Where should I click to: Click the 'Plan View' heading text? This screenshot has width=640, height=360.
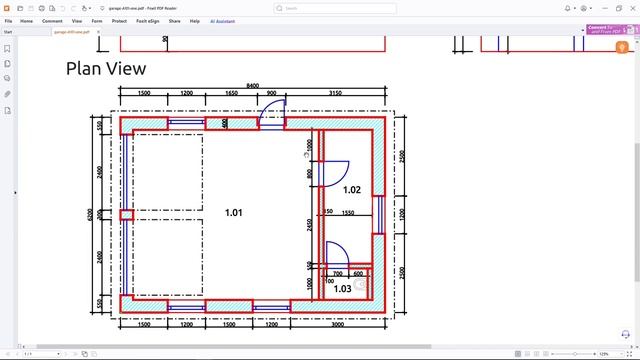pos(106,68)
